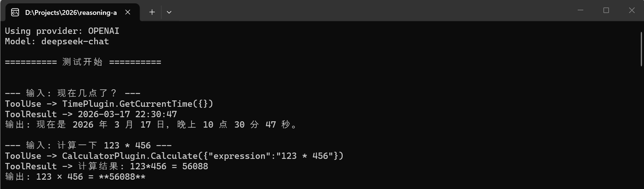The width and height of the screenshot is (644, 189).
Task: Maximize the terminal window
Action: (606, 10)
